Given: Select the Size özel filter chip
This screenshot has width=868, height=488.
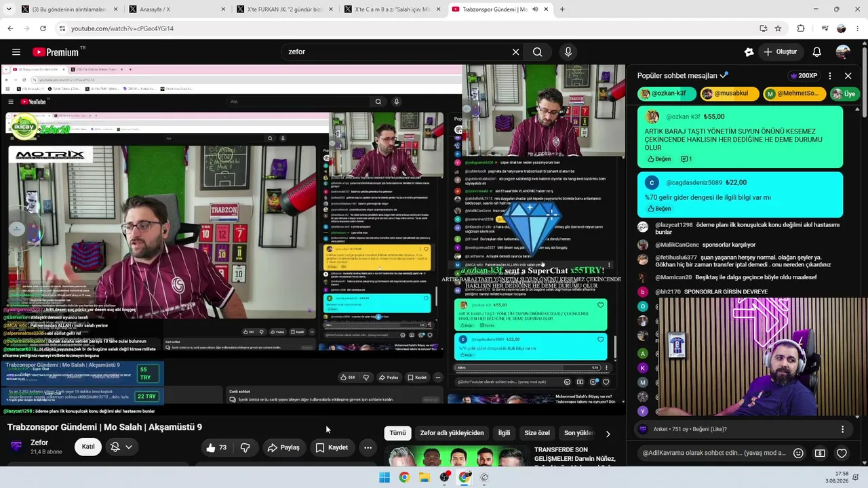Looking at the screenshot, I should coord(537,433).
